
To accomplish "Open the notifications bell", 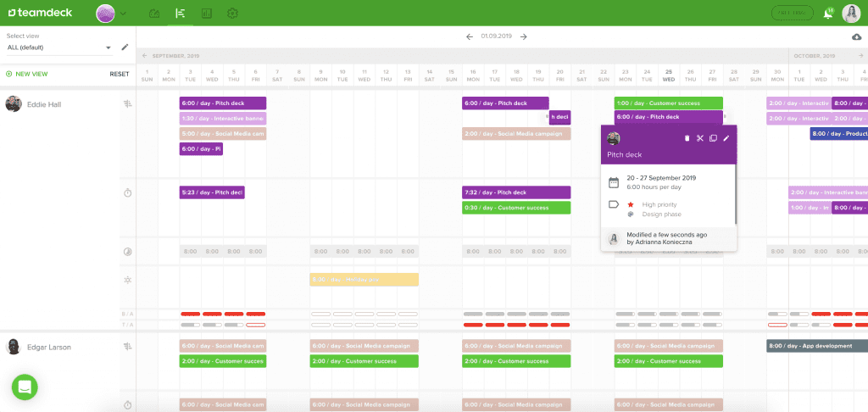I will tap(828, 14).
